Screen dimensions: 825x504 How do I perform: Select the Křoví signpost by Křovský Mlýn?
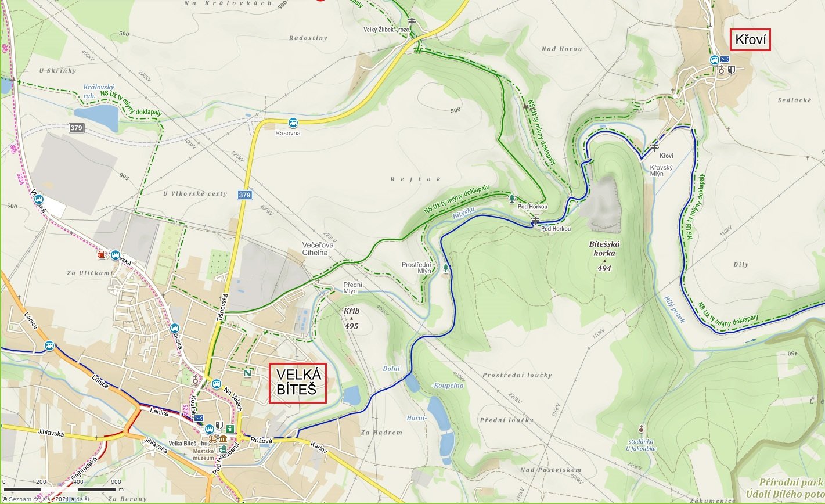pos(655,147)
